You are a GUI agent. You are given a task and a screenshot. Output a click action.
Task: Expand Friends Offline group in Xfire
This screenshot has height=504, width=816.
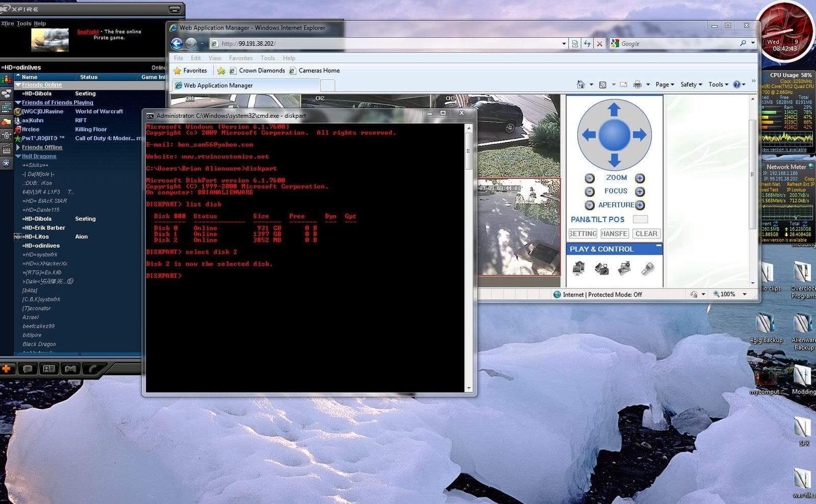pos(18,147)
